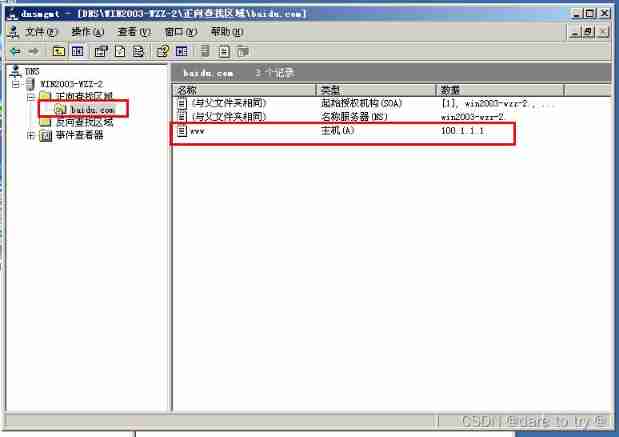Open the 窗口(W) menu

point(181,32)
